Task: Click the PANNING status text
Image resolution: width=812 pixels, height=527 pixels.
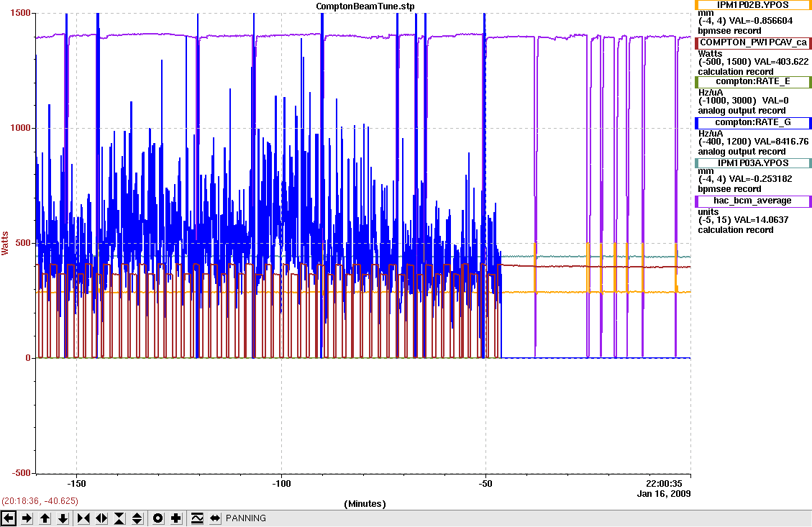Action: click(246, 518)
